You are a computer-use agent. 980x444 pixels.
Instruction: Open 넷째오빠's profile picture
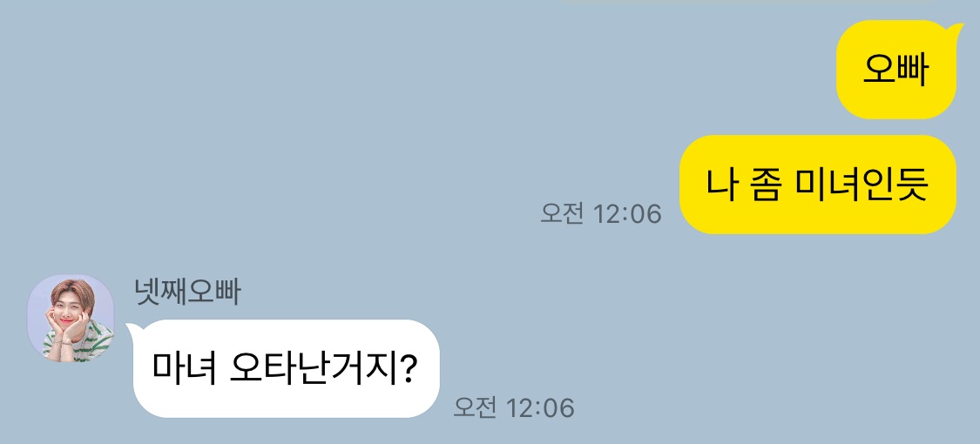point(71,318)
